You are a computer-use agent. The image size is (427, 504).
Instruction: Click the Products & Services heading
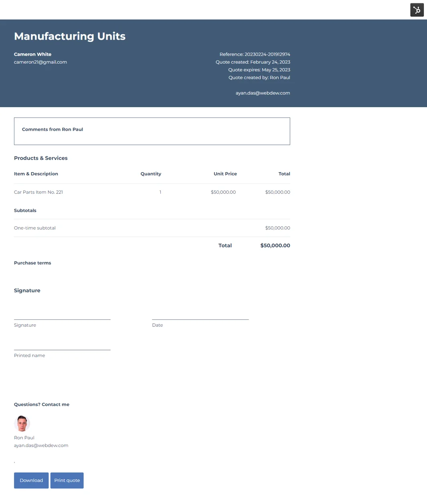[40, 158]
